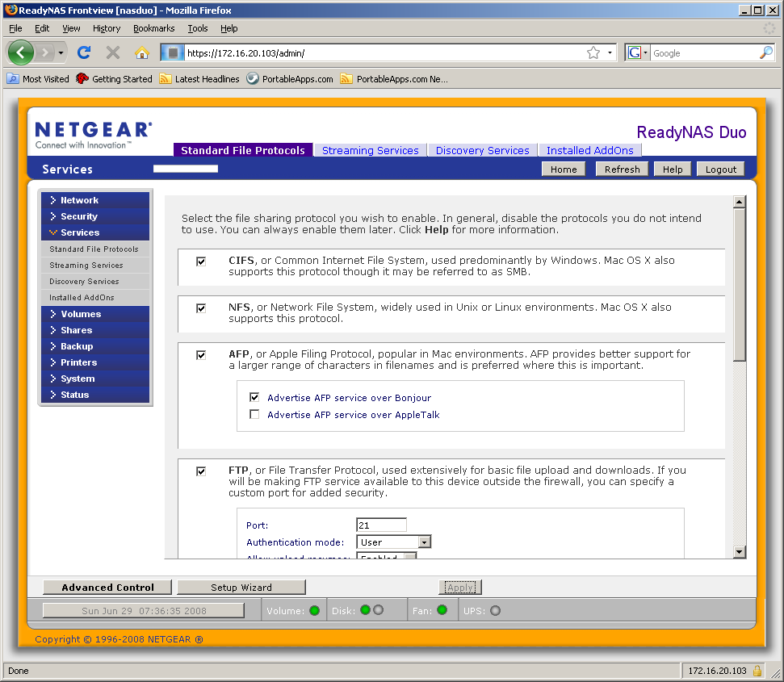
Task: Click the Reload page icon
Action: 84,52
